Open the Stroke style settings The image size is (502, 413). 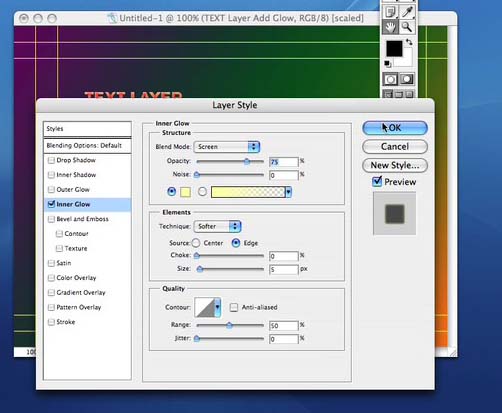(66, 322)
